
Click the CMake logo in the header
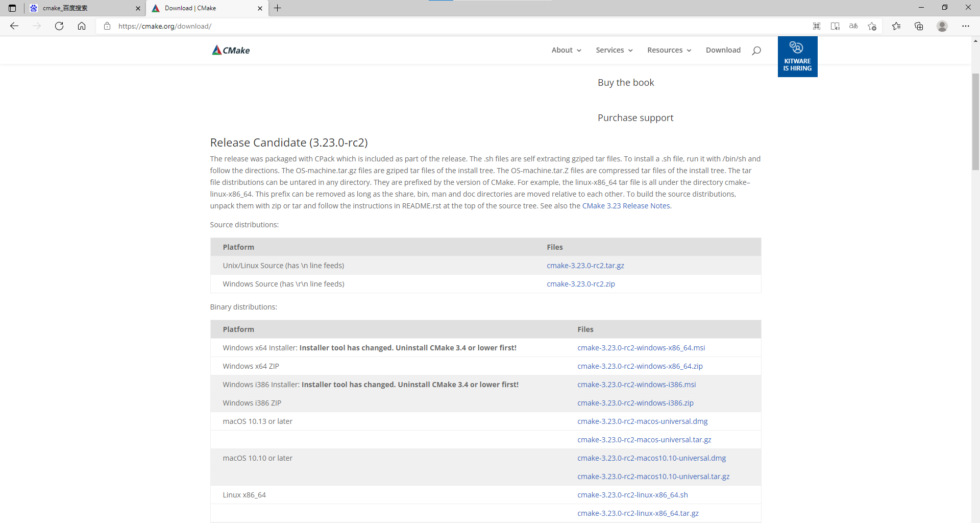point(230,50)
